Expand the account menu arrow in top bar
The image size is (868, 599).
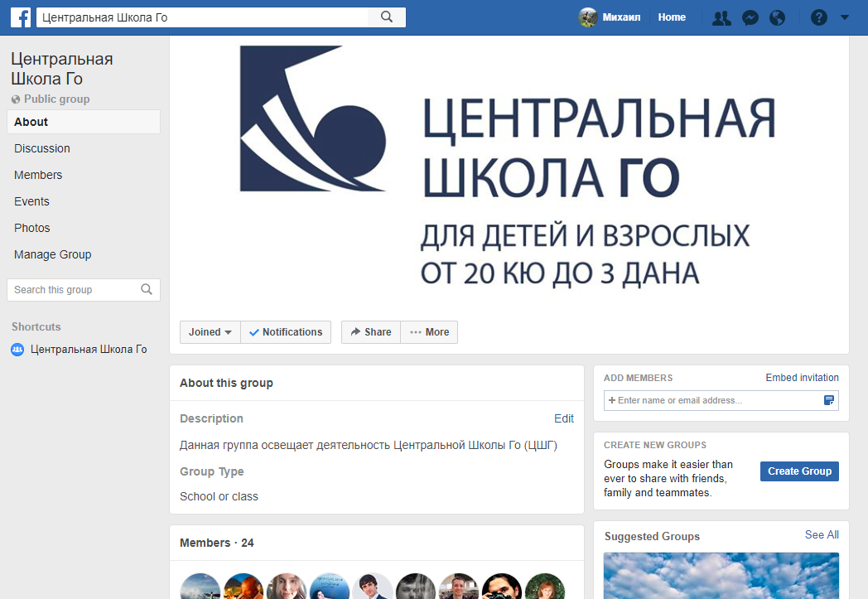click(845, 17)
